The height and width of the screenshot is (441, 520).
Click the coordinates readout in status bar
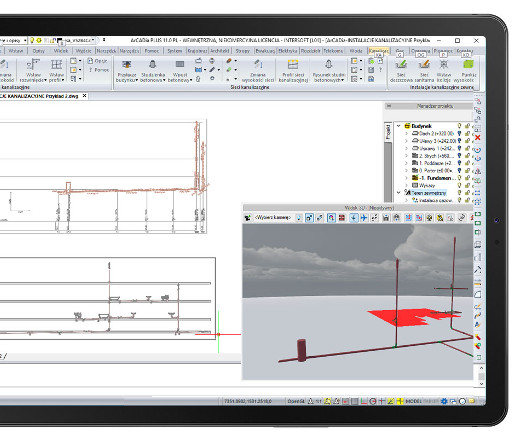point(248,401)
